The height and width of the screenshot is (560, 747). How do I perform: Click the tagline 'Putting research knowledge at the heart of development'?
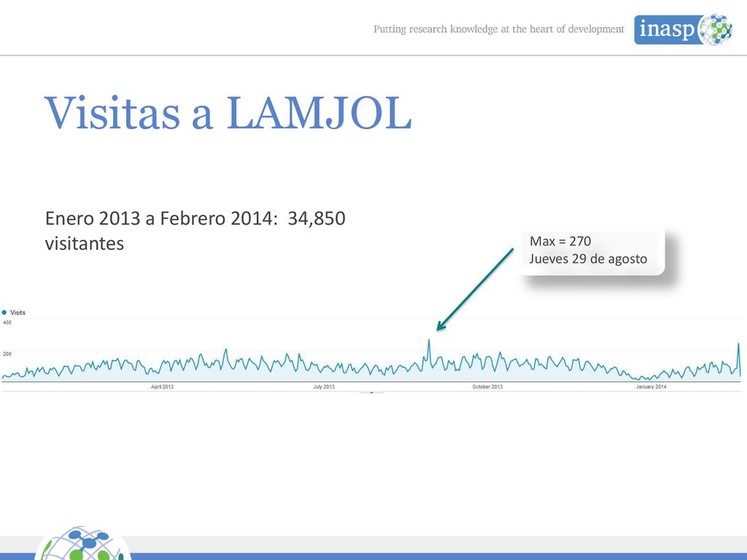tap(499, 29)
